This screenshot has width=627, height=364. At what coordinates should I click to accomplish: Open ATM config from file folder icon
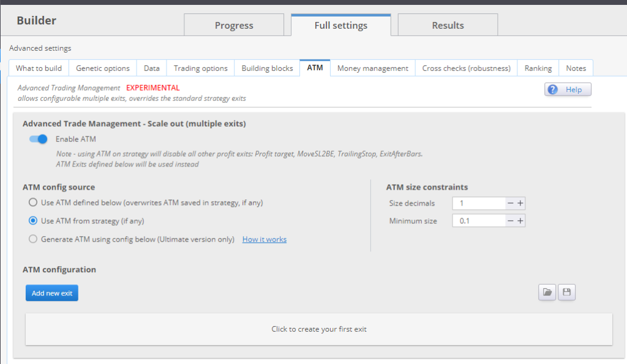547,293
